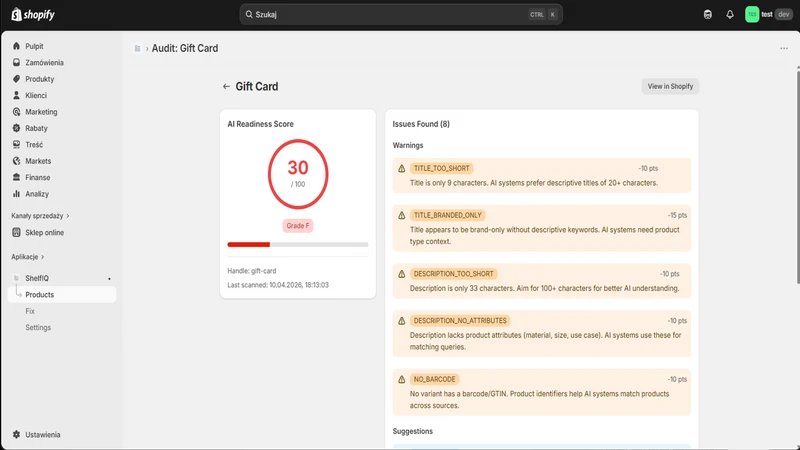The width and height of the screenshot is (800, 450).
Task: Click the TITLE_BRANDED_ONLY warning icon
Action: [x=402, y=215]
